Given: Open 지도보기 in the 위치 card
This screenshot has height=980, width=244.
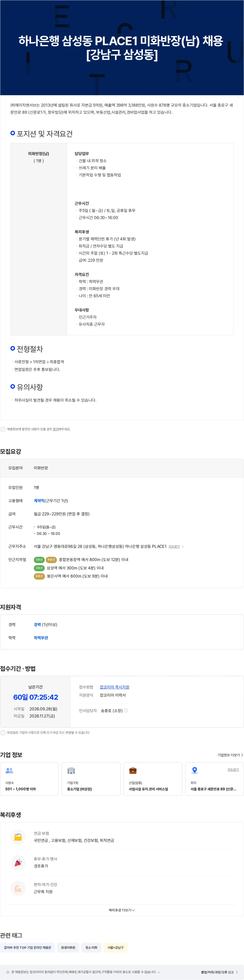Looking at the screenshot, I should tap(233, 770).
